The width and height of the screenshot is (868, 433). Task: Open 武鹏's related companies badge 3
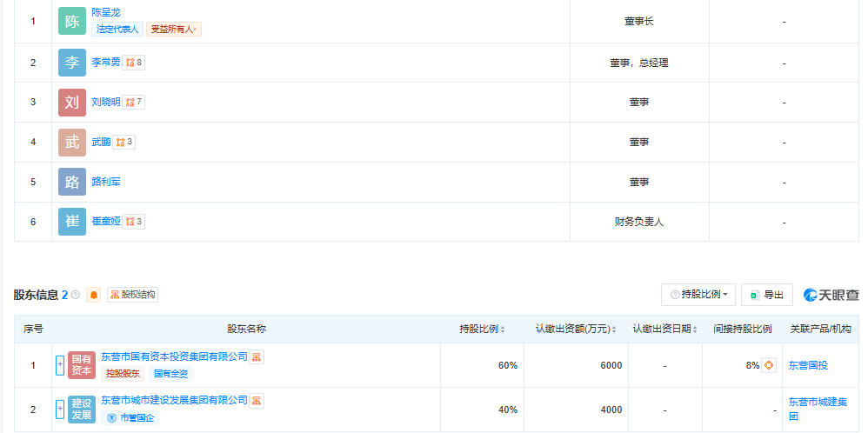tap(124, 142)
